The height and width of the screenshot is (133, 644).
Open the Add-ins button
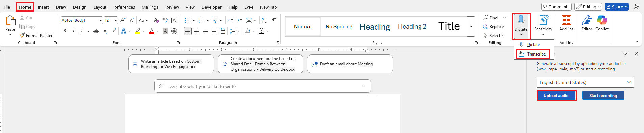click(566, 24)
